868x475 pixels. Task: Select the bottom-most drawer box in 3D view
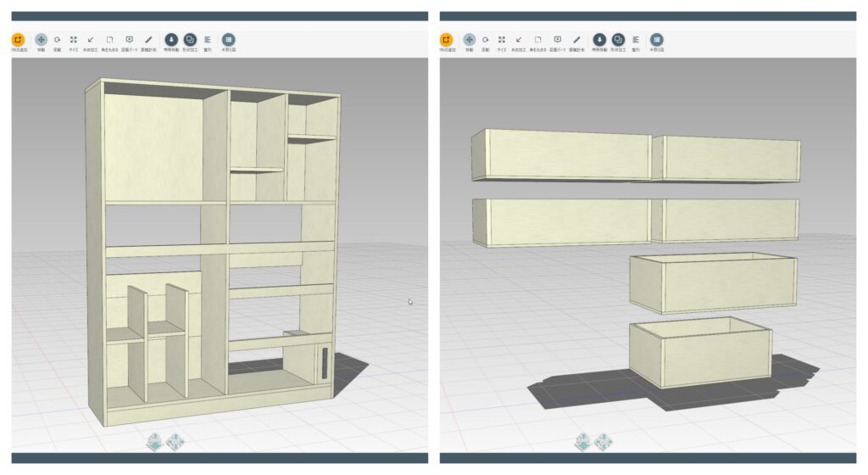point(699,356)
